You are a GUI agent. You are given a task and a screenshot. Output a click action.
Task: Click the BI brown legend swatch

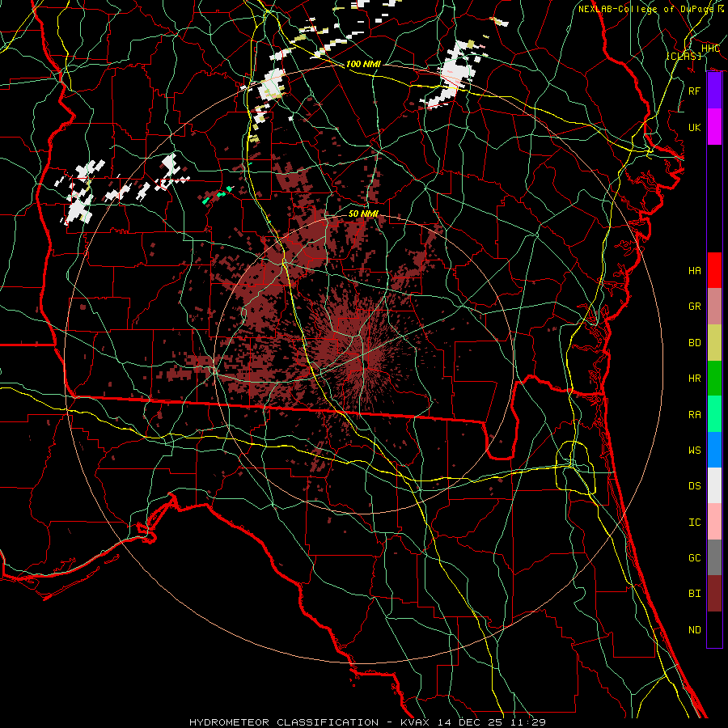pyautogui.click(x=714, y=594)
